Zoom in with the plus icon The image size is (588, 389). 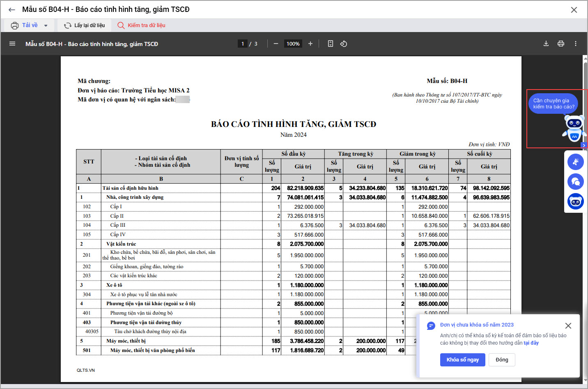click(310, 44)
